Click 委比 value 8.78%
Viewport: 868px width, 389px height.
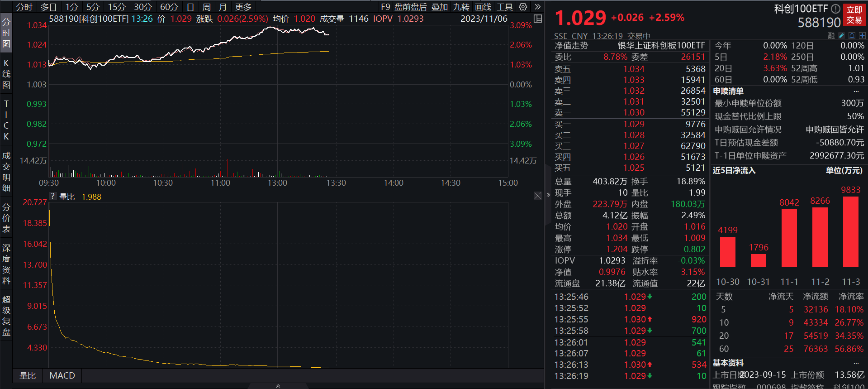[x=615, y=57]
